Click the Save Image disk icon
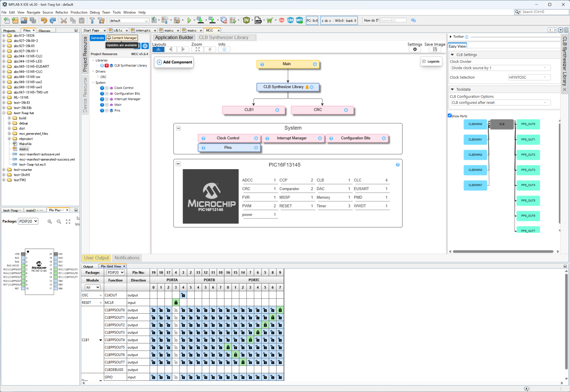Image resolution: width=570 pixels, height=392 pixels. 435,49
